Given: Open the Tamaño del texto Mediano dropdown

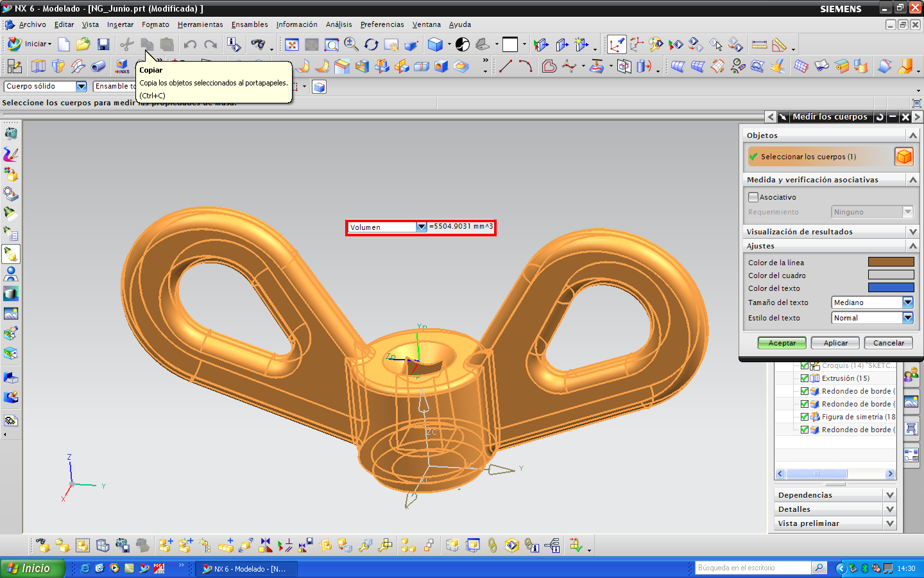Looking at the screenshot, I should (907, 302).
